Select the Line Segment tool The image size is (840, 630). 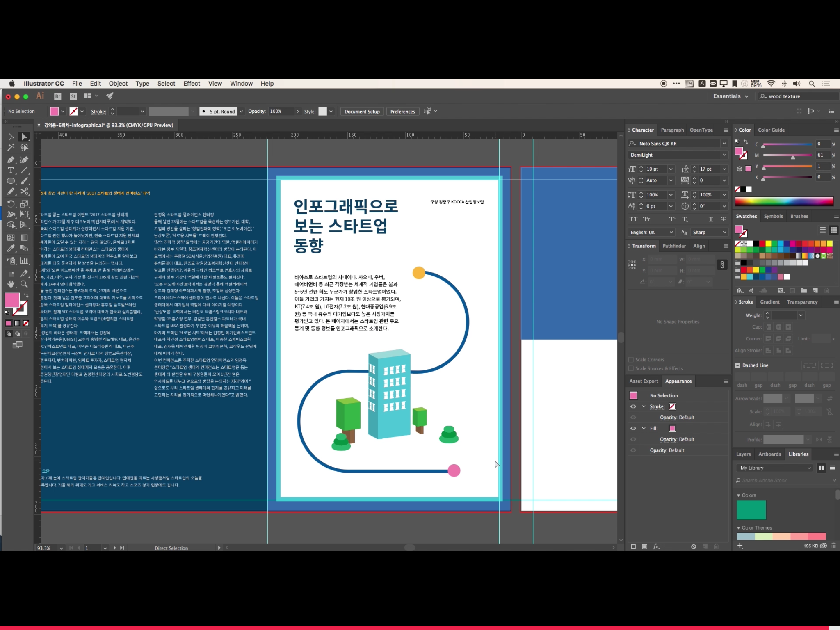point(24,170)
